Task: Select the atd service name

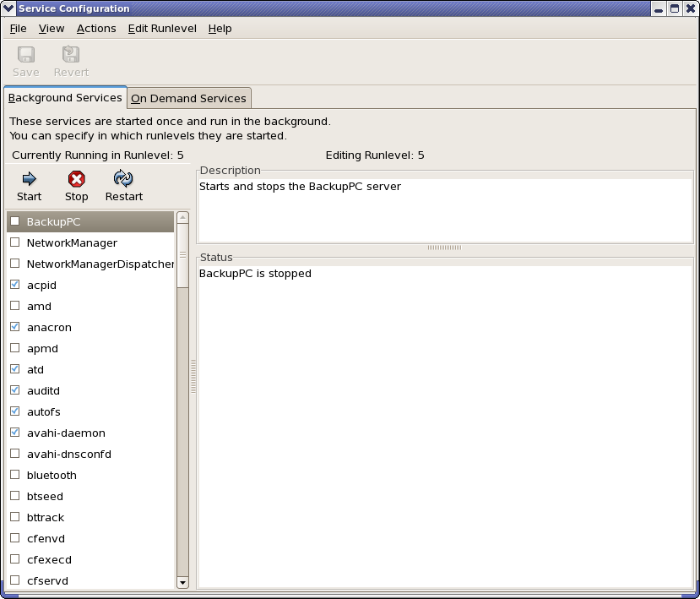Action: pos(35,370)
